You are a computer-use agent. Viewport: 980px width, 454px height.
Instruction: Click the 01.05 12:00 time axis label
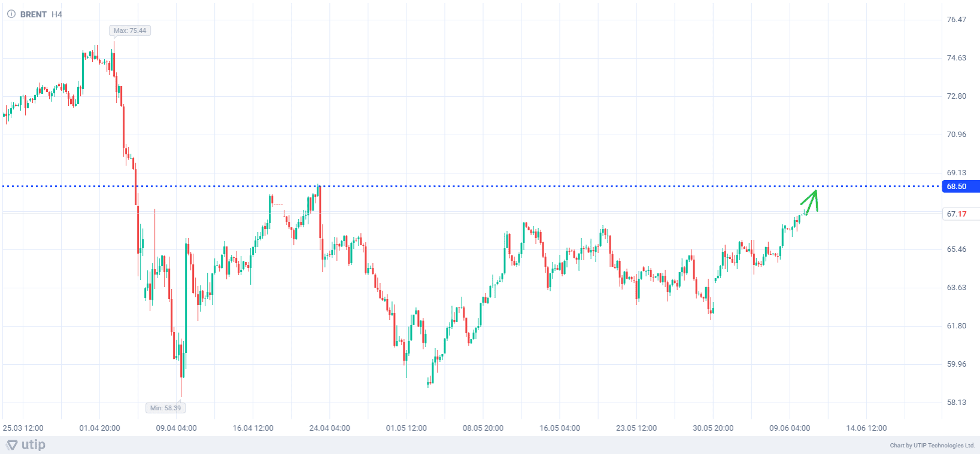point(406,428)
